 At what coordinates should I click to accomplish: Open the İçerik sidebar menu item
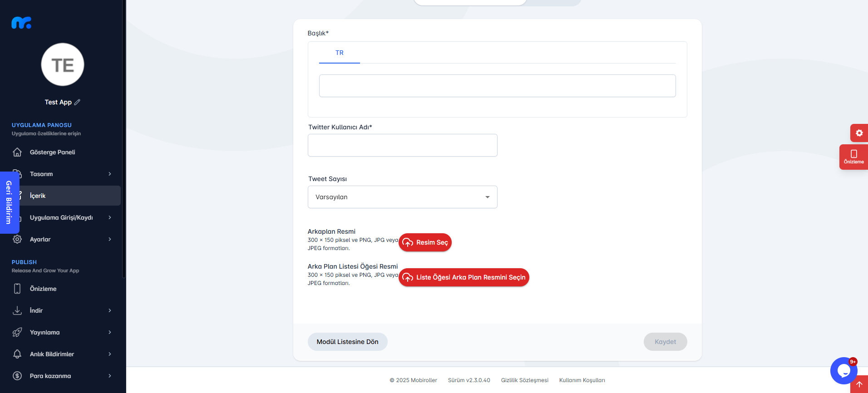63,196
